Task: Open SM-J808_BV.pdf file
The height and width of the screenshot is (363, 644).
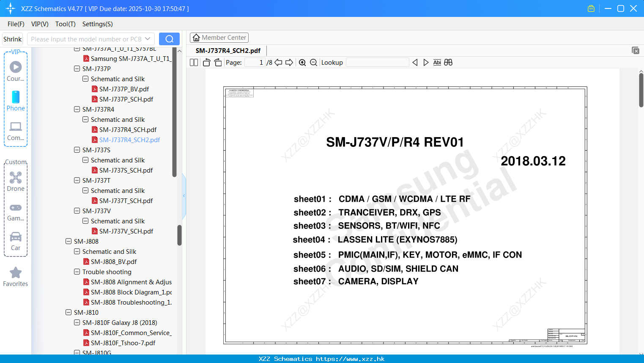Action: pos(114,261)
